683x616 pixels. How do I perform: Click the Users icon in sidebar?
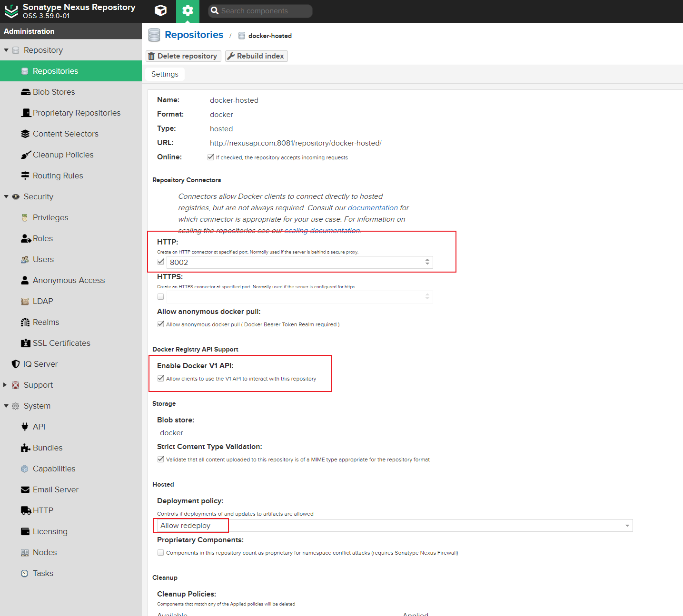[25, 259]
